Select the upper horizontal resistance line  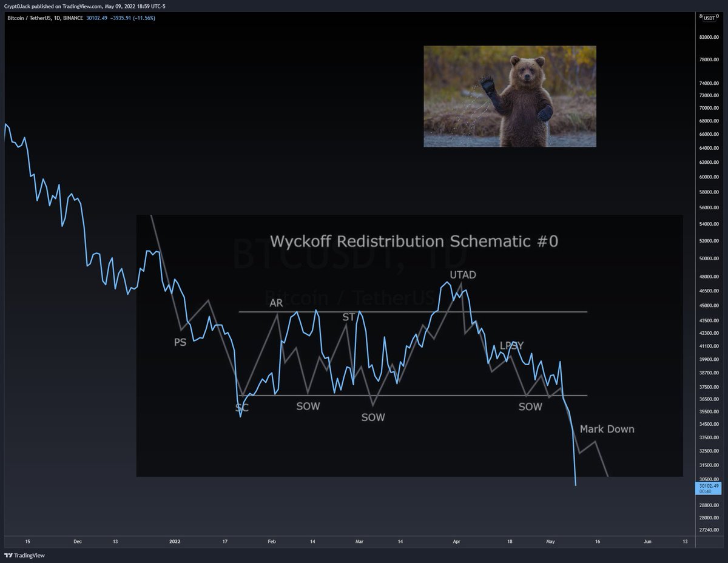coord(413,312)
